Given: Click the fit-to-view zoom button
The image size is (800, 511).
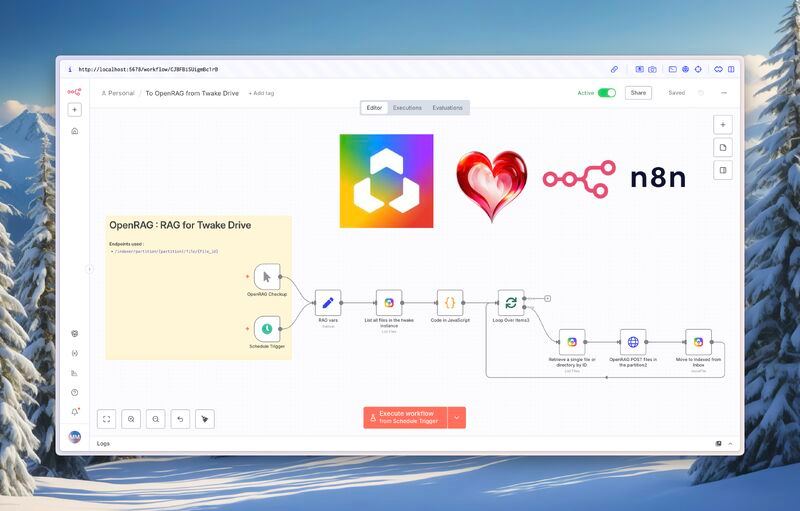Looking at the screenshot, I should [107, 419].
